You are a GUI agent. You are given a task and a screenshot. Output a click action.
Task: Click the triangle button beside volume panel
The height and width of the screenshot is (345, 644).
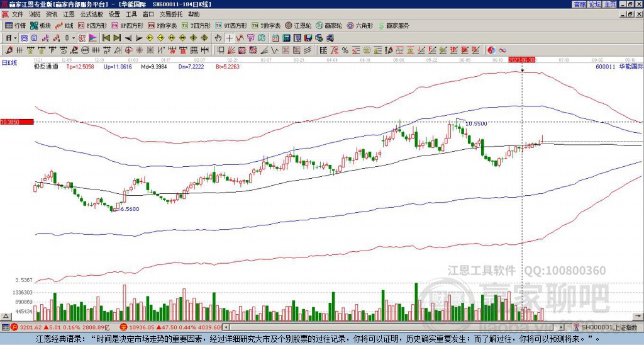point(6,316)
